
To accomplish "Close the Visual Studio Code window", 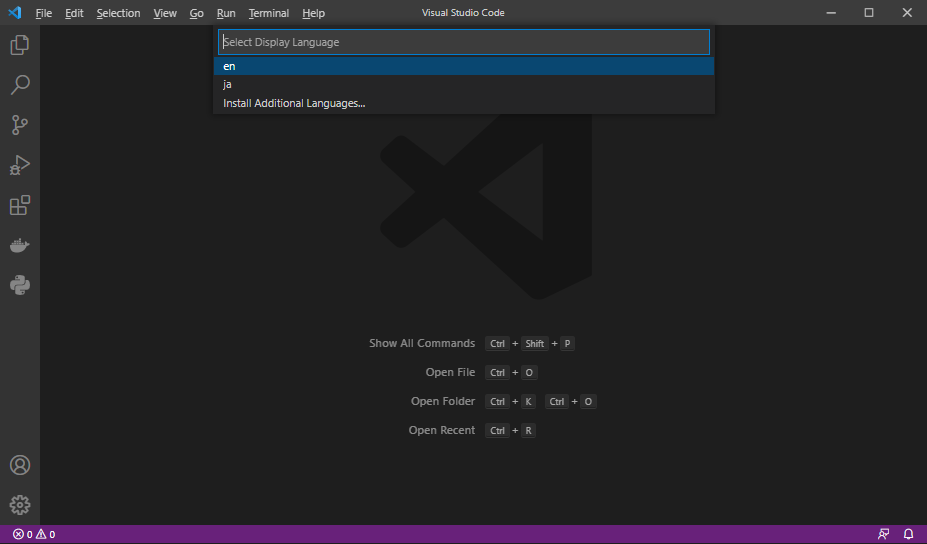I will [x=907, y=12].
